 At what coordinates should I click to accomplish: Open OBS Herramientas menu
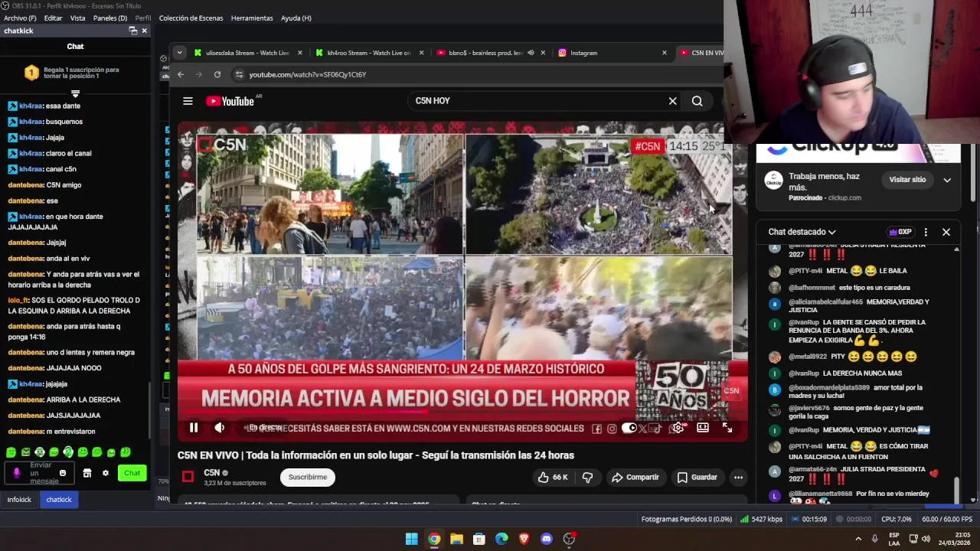pyautogui.click(x=252, y=18)
